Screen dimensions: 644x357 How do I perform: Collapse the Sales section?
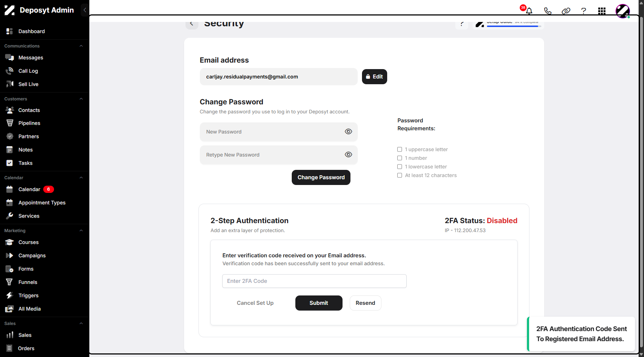[x=81, y=324]
